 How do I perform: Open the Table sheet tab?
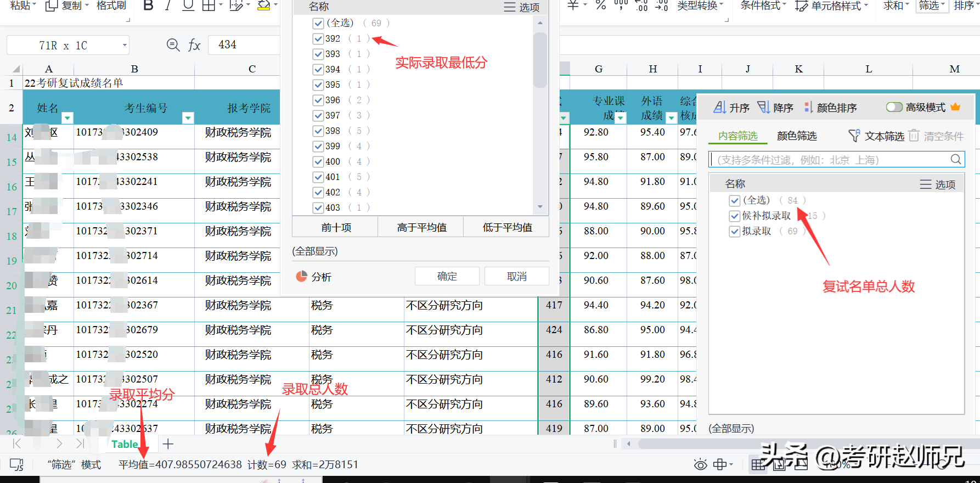pos(125,444)
